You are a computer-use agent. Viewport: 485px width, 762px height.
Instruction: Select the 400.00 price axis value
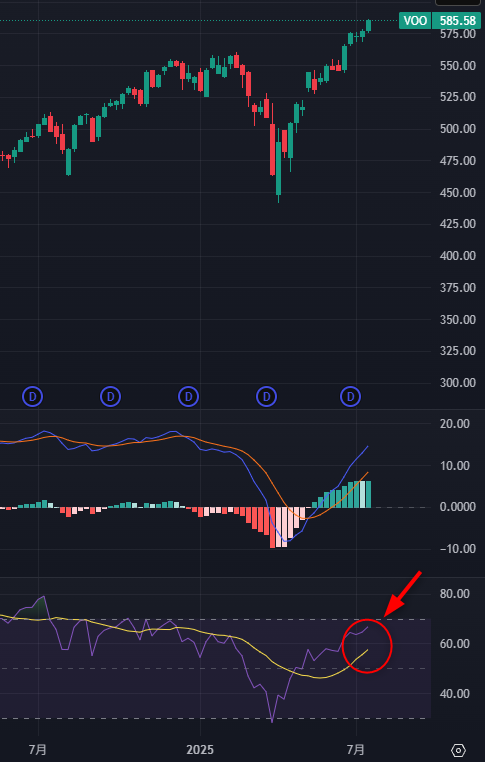click(x=458, y=256)
